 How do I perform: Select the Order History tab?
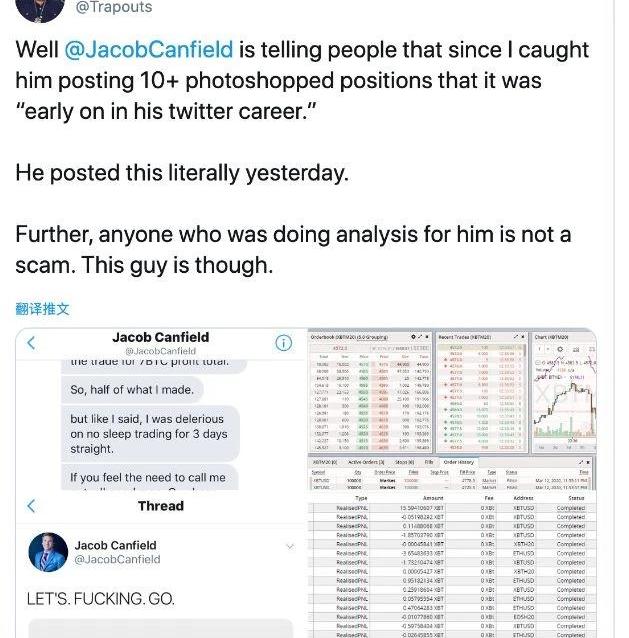[x=459, y=462]
